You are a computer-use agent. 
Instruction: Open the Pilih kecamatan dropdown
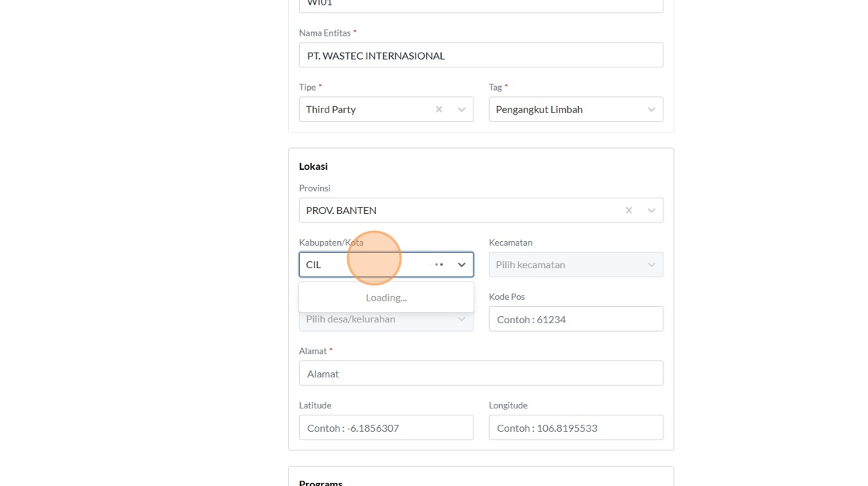[566, 264]
